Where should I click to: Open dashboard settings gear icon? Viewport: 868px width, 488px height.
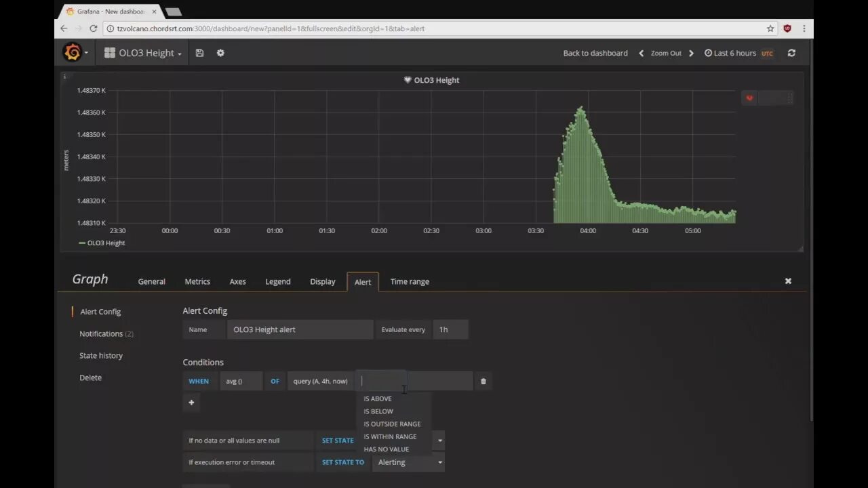tap(220, 53)
